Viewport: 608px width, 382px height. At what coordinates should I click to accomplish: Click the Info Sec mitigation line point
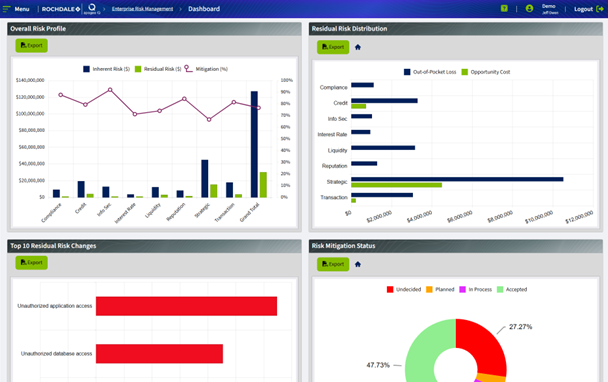click(x=110, y=90)
